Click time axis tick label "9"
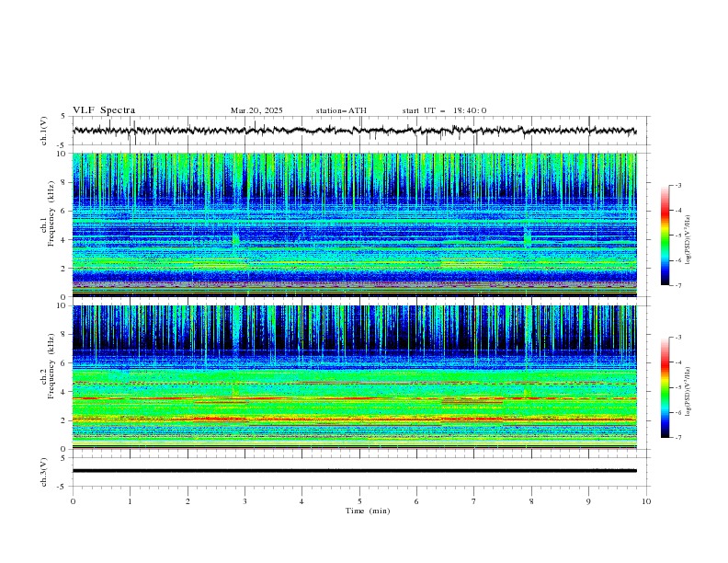The width and height of the screenshot is (728, 563). click(588, 501)
